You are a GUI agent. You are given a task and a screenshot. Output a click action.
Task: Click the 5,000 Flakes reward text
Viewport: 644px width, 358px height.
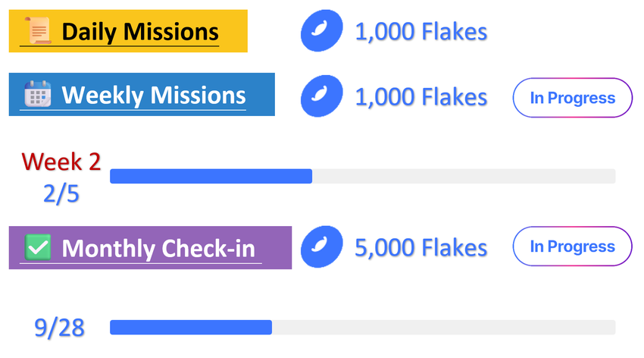coord(420,247)
